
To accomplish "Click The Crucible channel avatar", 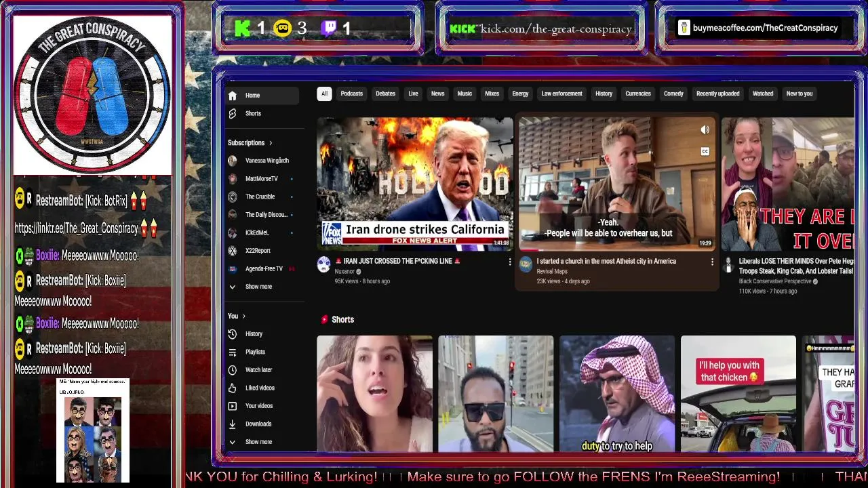I will (x=233, y=197).
